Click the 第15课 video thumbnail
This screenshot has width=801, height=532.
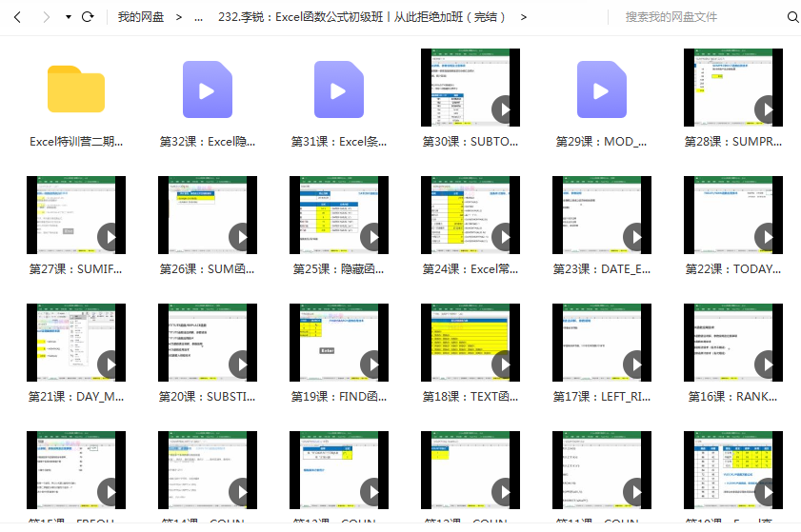(76, 470)
